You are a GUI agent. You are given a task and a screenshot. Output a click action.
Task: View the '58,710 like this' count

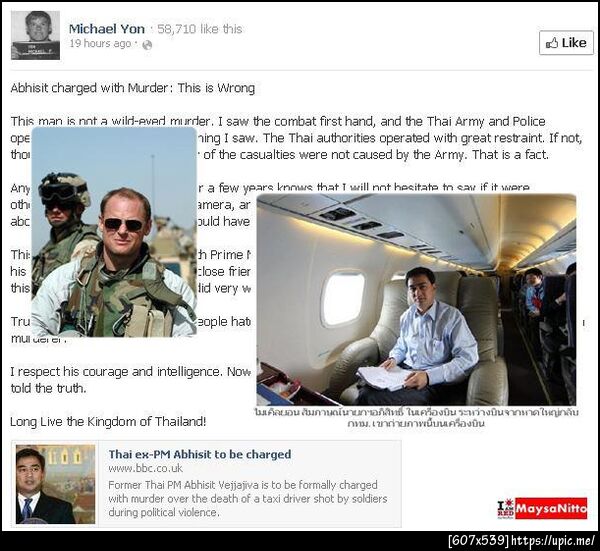click(200, 29)
